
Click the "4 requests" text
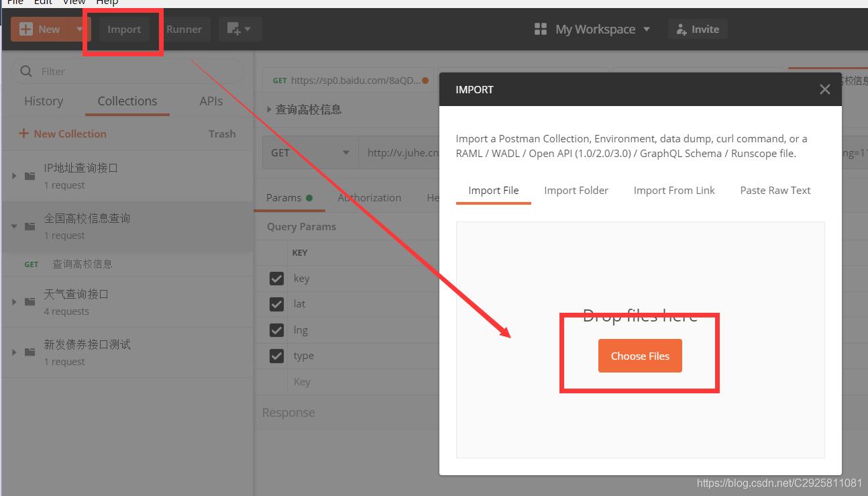point(66,311)
